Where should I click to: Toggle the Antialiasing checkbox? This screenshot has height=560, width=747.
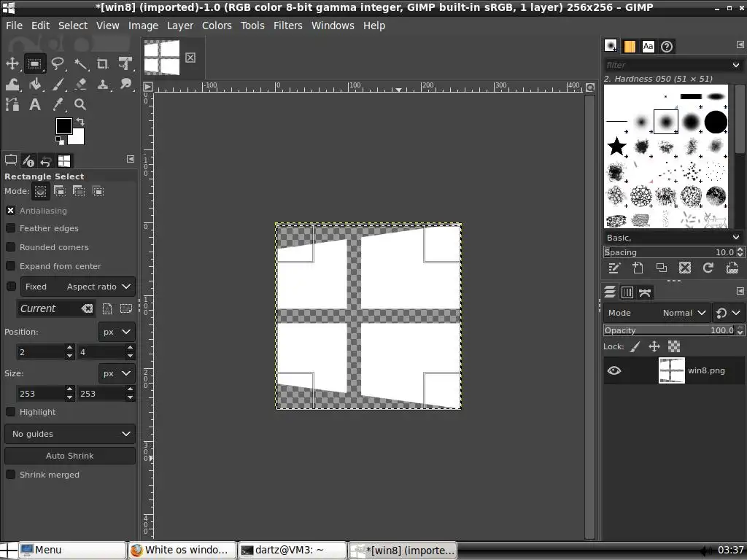pos(10,211)
